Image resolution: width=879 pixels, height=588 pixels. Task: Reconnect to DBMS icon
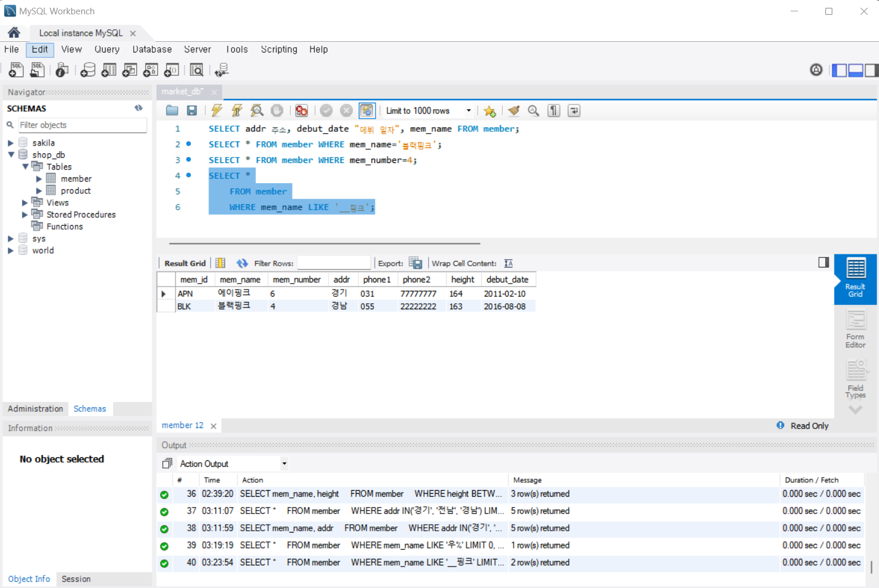pyautogui.click(x=222, y=70)
